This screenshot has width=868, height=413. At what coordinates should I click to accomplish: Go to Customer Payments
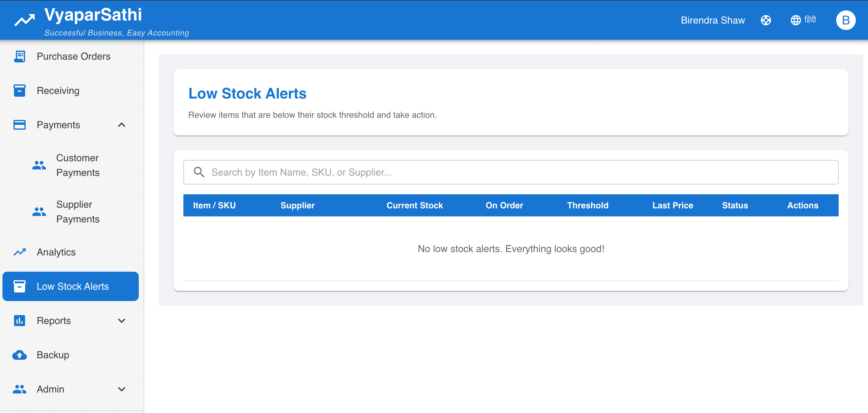[x=70, y=165]
